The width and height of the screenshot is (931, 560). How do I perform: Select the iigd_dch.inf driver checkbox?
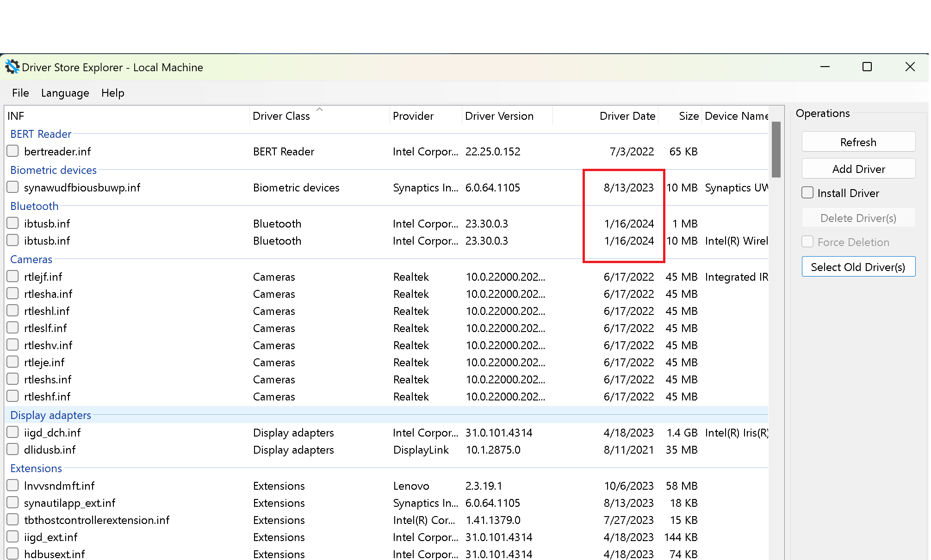coord(13,432)
